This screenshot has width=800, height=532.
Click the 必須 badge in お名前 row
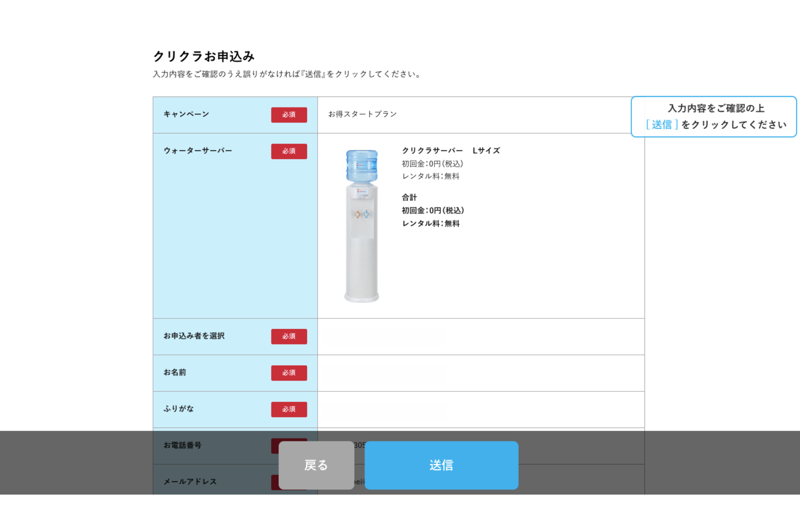point(289,373)
